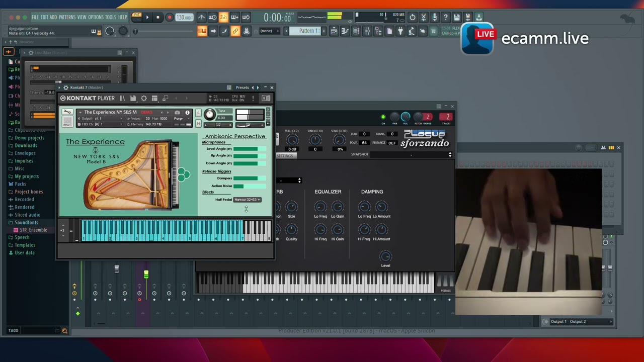Open the plugin picker plug icon
Screen dimensions: 644x362
point(400,31)
